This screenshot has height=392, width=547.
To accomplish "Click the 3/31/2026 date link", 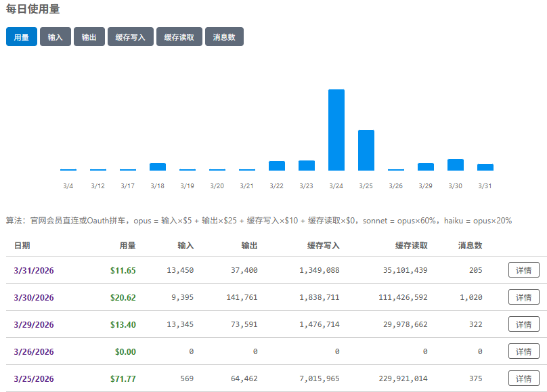I will click(x=34, y=270).
